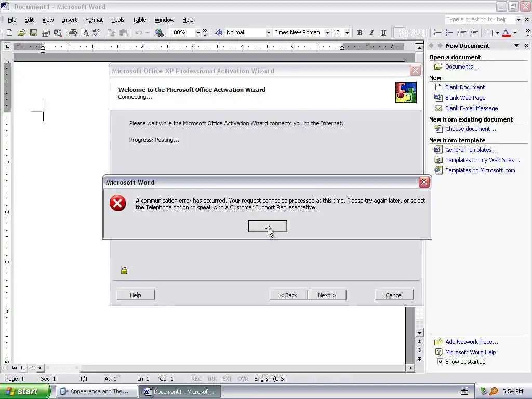Click the Undo arrow icon
The image size is (532, 399).
coord(138,33)
